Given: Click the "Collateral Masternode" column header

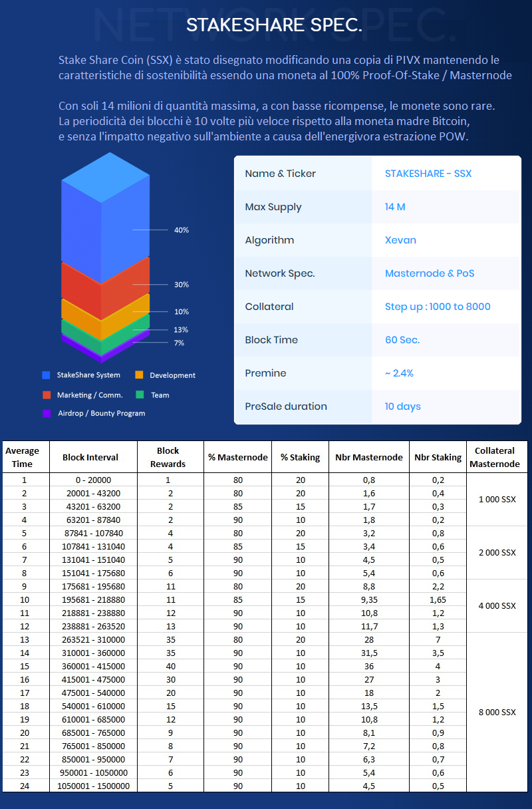Looking at the screenshot, I should point(497,457).
